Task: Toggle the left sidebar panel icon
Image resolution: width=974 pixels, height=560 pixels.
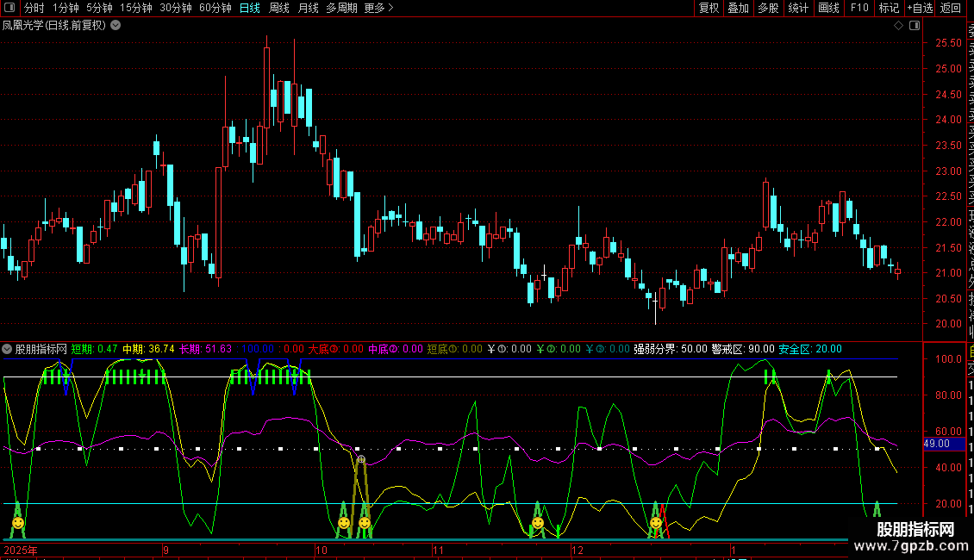Action: tap(10, 9)
